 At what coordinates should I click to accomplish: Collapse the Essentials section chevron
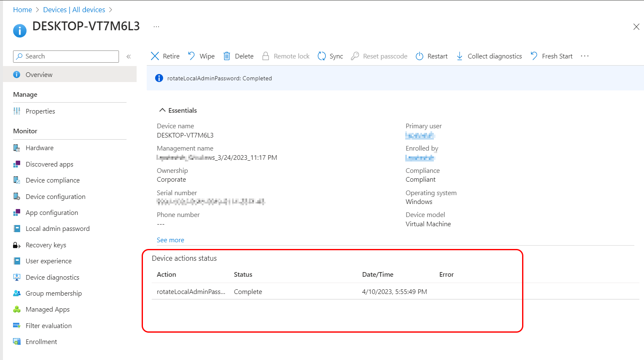tap(162, 110)
